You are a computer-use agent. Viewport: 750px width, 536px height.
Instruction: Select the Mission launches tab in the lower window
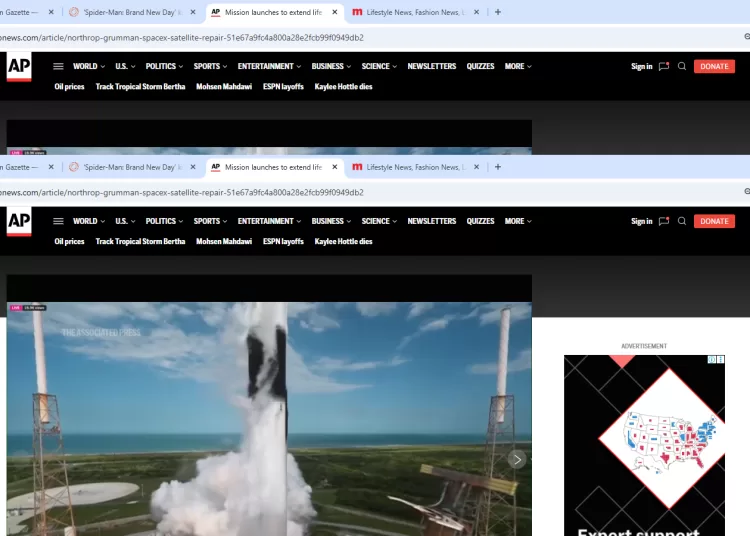[x=274, y=167]
